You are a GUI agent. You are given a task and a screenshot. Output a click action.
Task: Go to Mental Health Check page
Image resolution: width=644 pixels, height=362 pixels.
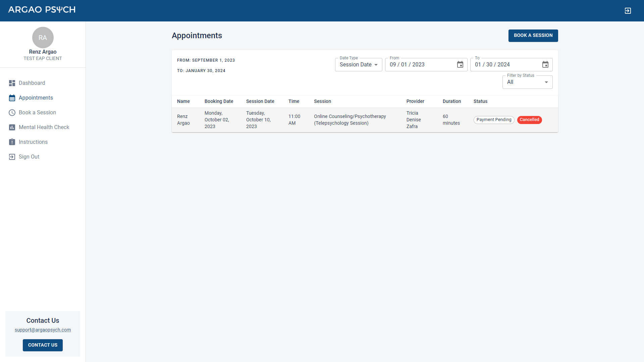pos(44,127)
